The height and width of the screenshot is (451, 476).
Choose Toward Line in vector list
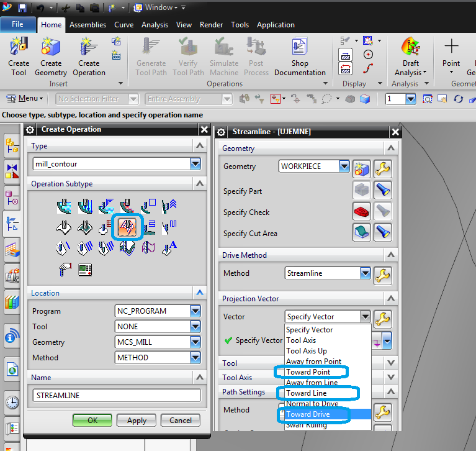click(307, 393)
